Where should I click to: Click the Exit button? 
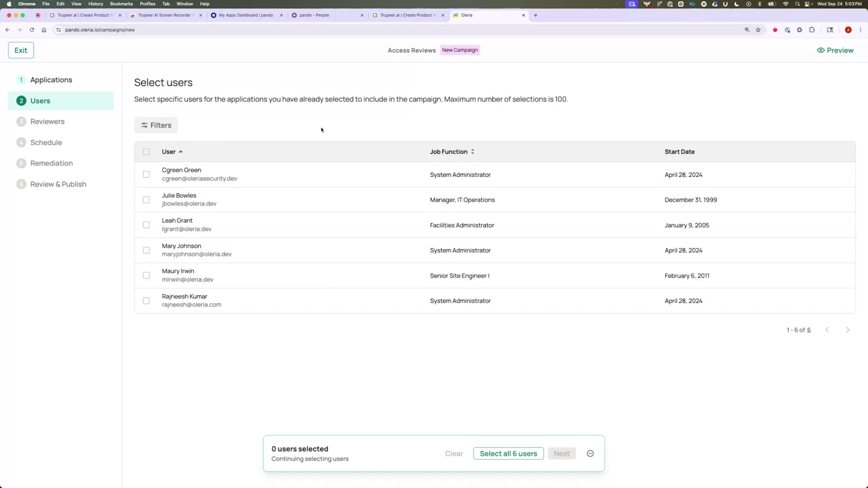[21, 50]
